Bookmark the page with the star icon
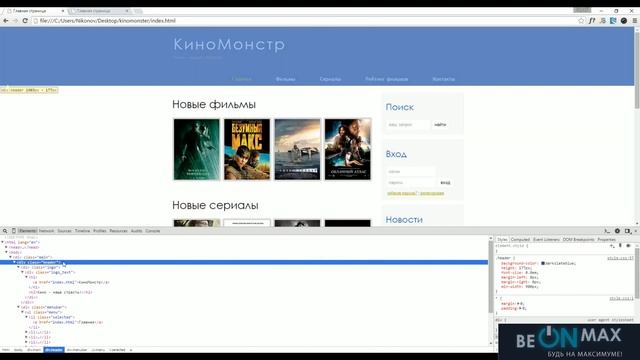 (x=581, y=20)
